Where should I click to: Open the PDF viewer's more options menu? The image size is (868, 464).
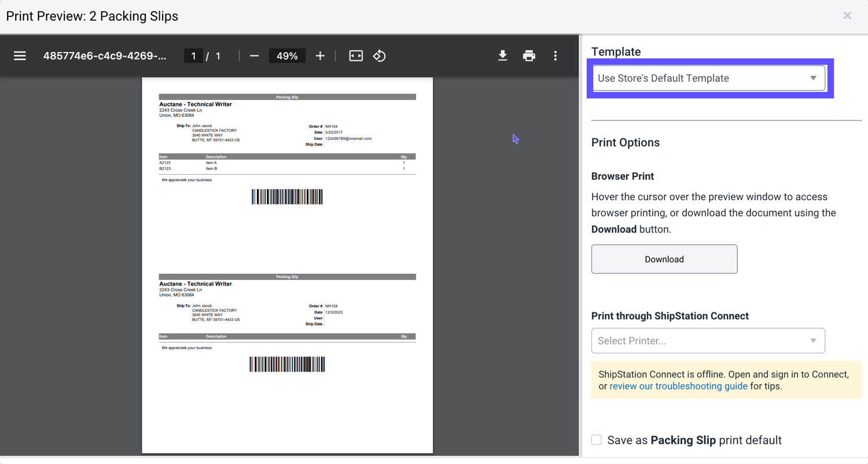click(555, 56)
